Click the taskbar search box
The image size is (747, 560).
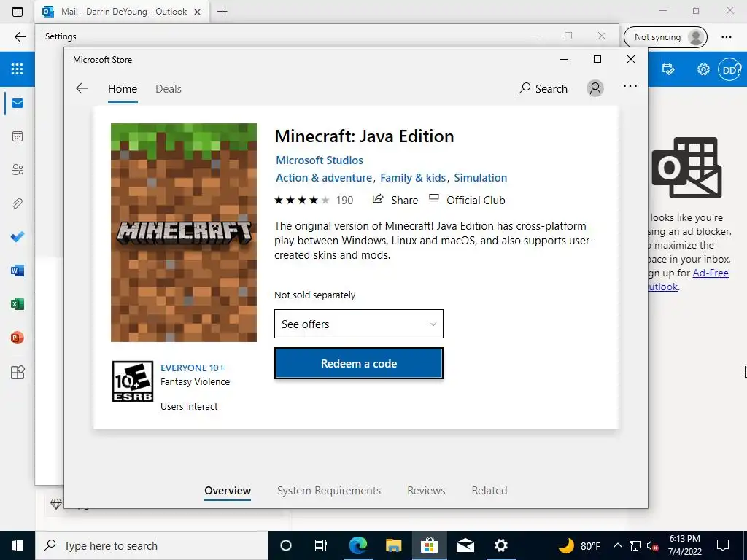click(152, 545)
